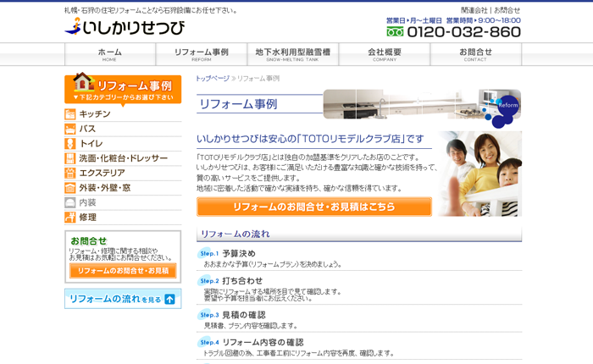Select キッチン in the sidebar
Image resolution: width=593 pixels, height=364 pixels.
coord(95,114)
